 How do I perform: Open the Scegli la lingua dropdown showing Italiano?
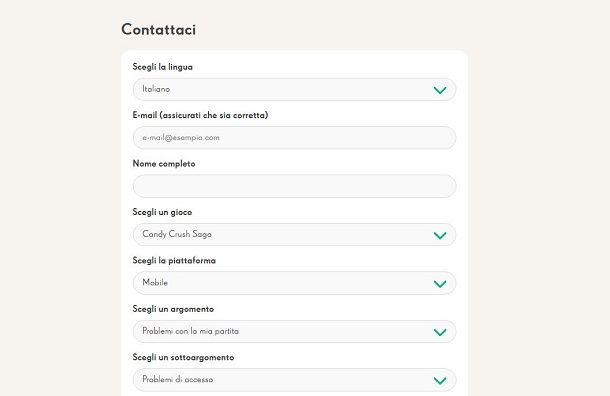pos(294,89)
